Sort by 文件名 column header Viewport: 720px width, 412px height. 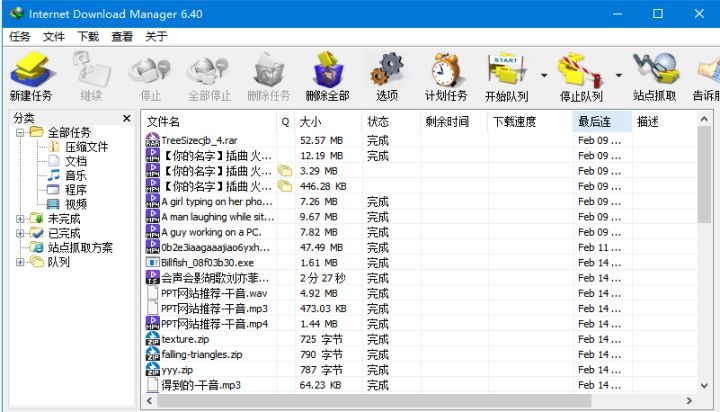pos(209,122)
